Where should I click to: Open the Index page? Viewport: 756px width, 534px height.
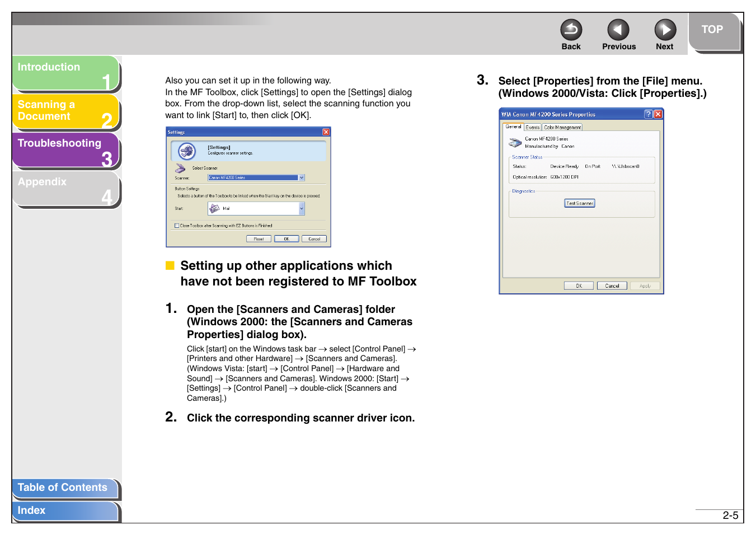click(65, 511)
